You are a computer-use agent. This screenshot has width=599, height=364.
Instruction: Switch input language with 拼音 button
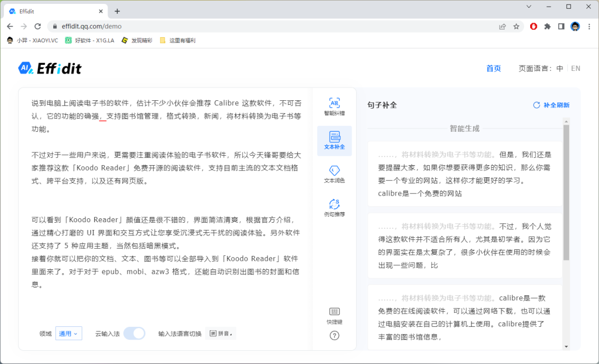(220, 334)
